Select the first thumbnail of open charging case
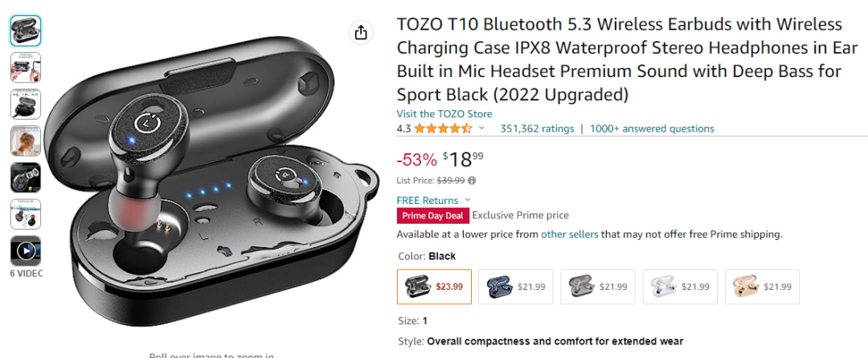Viewport: 868px width, 358px height. point(26,31)
